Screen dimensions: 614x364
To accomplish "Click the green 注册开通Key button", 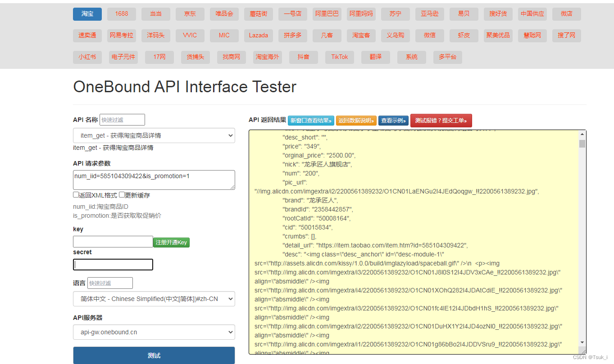I will point(171,243).
